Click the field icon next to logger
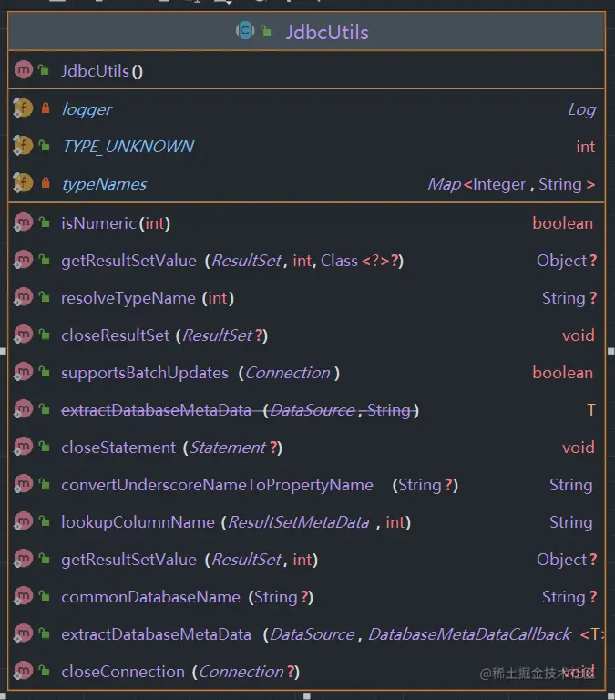The width and height of the screenshot is (615, 700). click(23, 108)
